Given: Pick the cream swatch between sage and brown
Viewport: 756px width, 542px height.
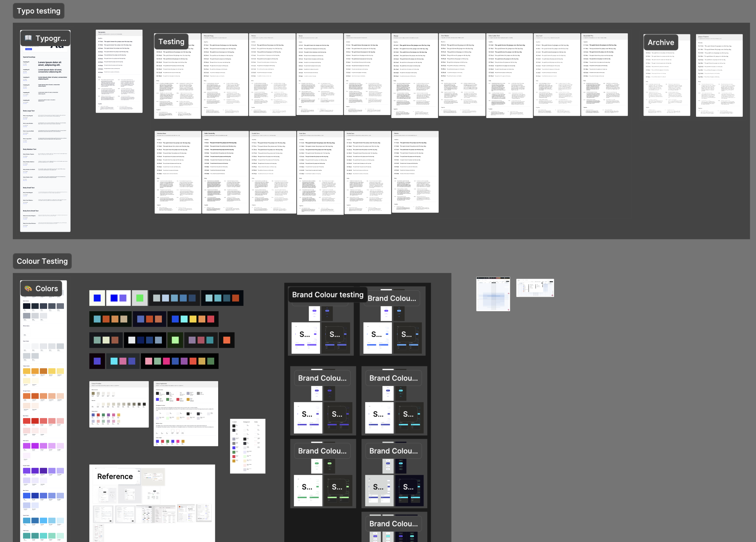Looking at the screenshot, I should [x=106, y=340].
